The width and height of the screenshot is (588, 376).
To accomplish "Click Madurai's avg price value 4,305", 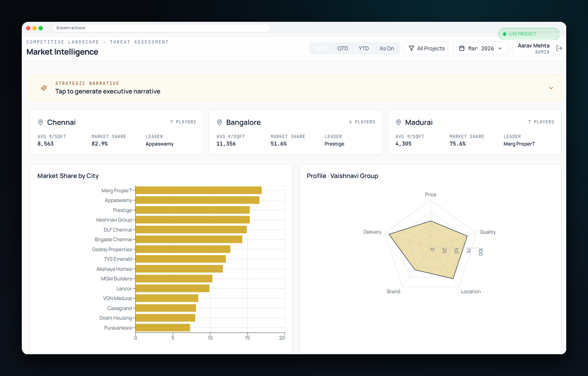I will (x=403, y=144).
